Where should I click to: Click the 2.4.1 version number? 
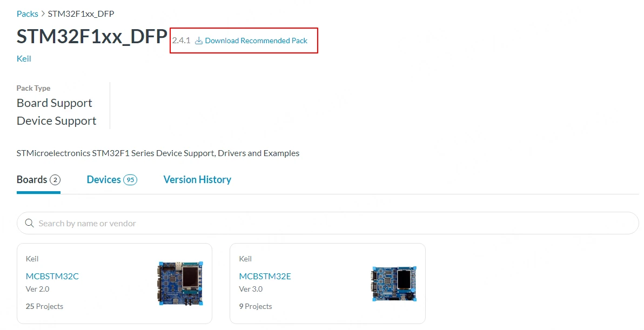(181, 41)
